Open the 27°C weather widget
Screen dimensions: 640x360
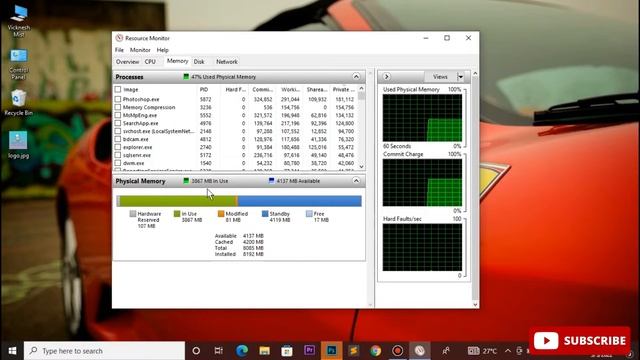[x=482, y=351]
